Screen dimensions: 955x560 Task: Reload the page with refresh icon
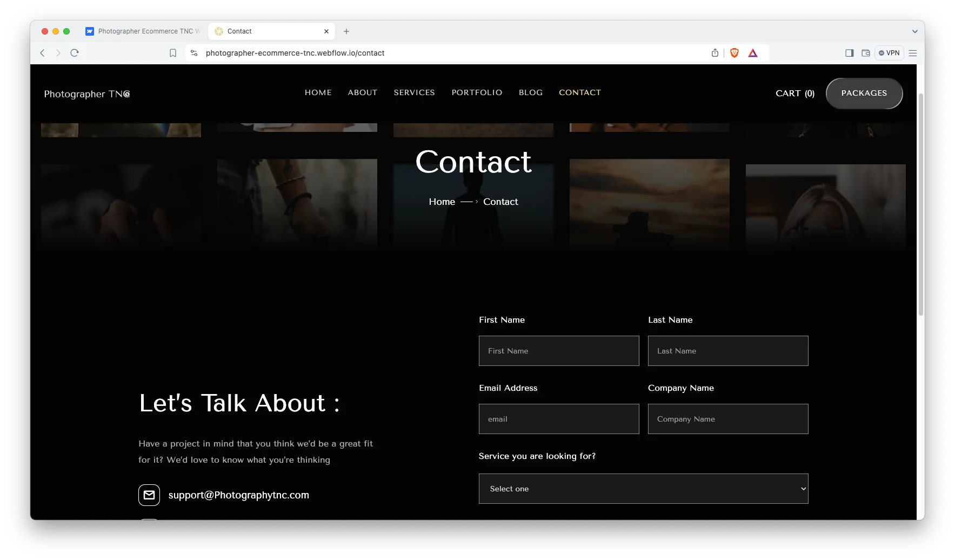point(75,53)
